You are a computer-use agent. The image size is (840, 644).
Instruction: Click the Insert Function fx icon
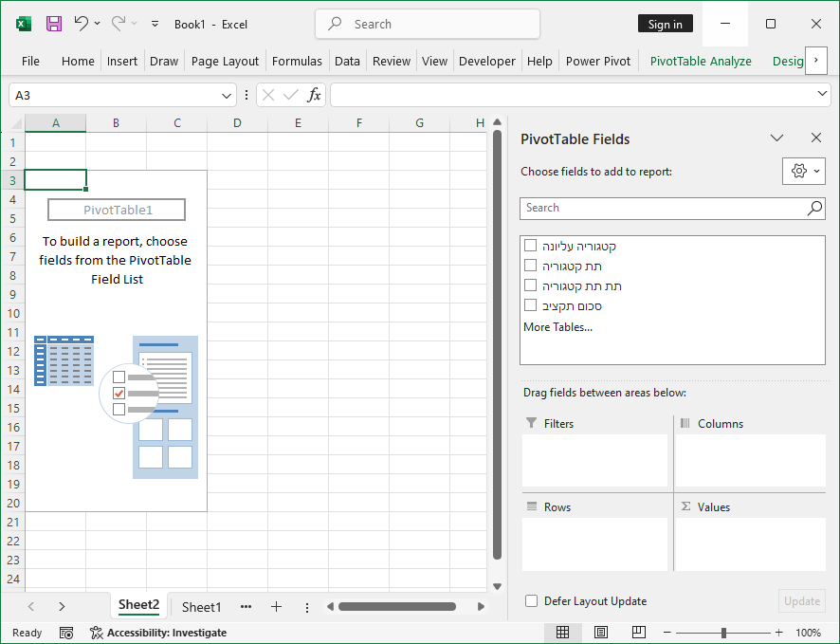click(314, 95)
